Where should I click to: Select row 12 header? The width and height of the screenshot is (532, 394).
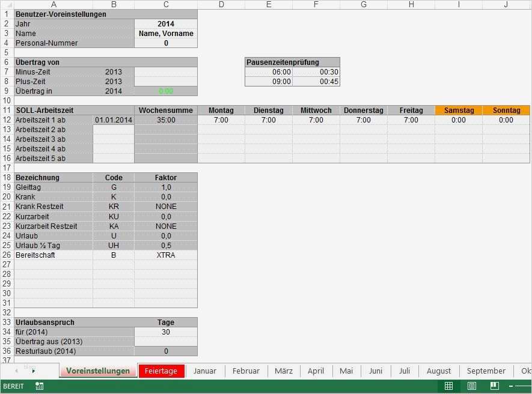point(6,120)
